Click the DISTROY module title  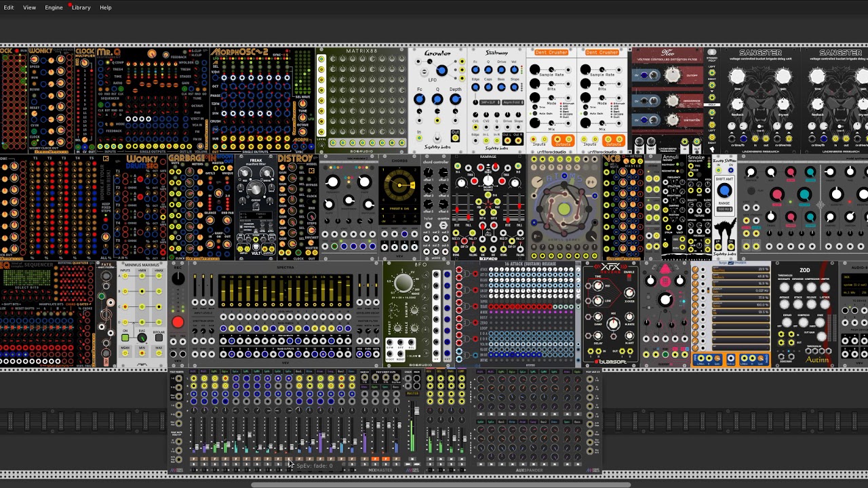(x=294, y=159)
